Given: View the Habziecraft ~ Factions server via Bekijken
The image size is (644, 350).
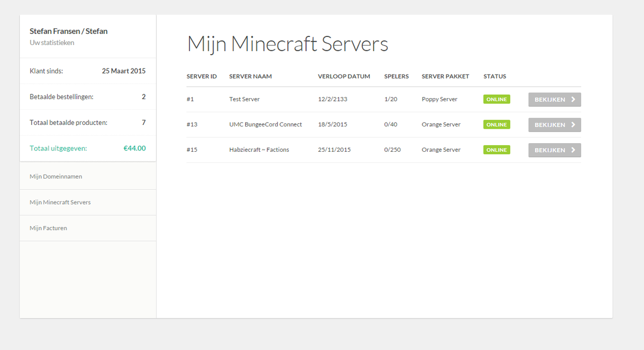Looking at the screenshot, I should tap(554, 150).
